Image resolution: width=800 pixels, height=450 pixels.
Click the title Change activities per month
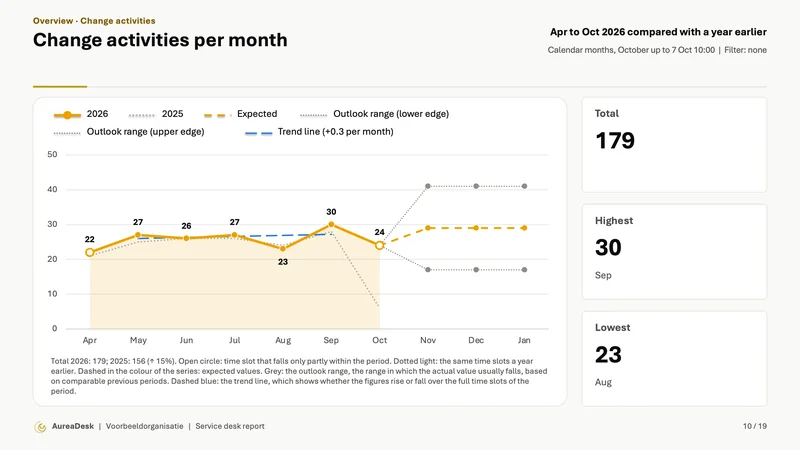(x=160, y=40)
